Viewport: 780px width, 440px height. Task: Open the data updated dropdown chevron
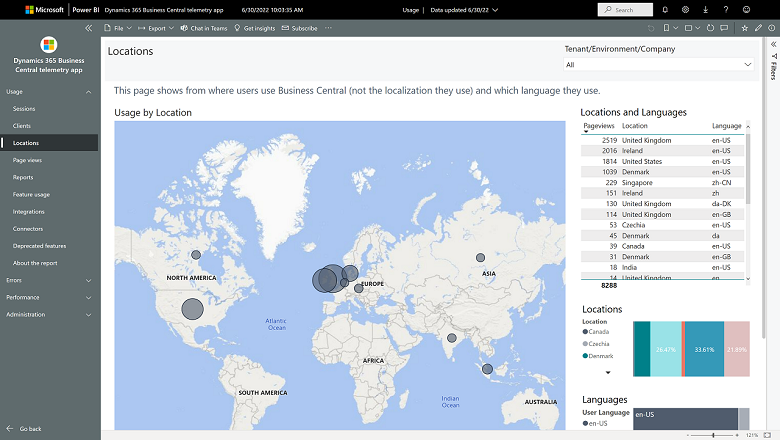pos(495,10)
